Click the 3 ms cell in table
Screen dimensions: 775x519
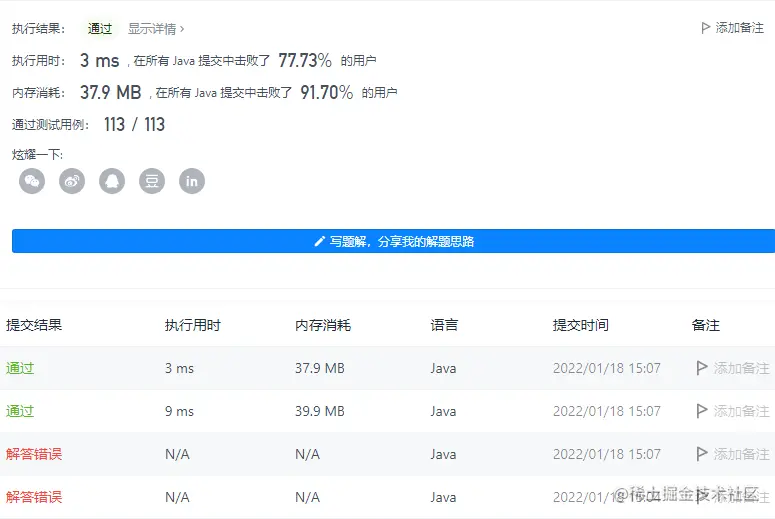179,368
